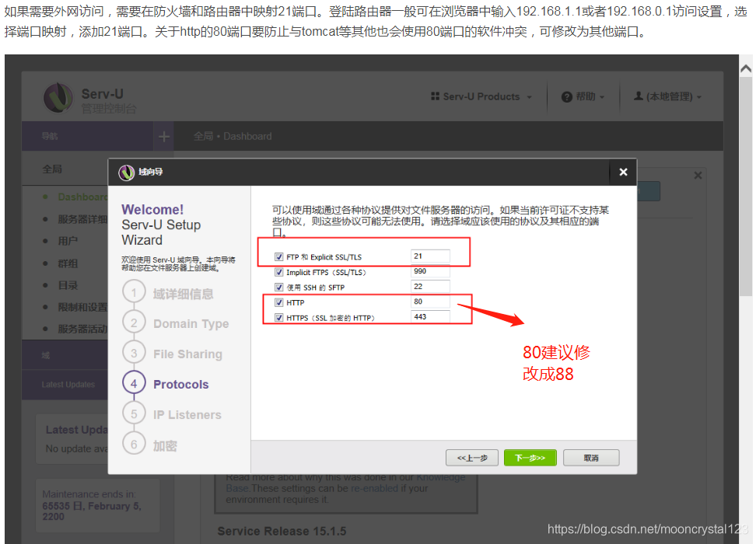This screenshot has width=756, height=544.
Task: Open 目录 in the sidebar
Action: pyautogui.click(x=68, y=285)
